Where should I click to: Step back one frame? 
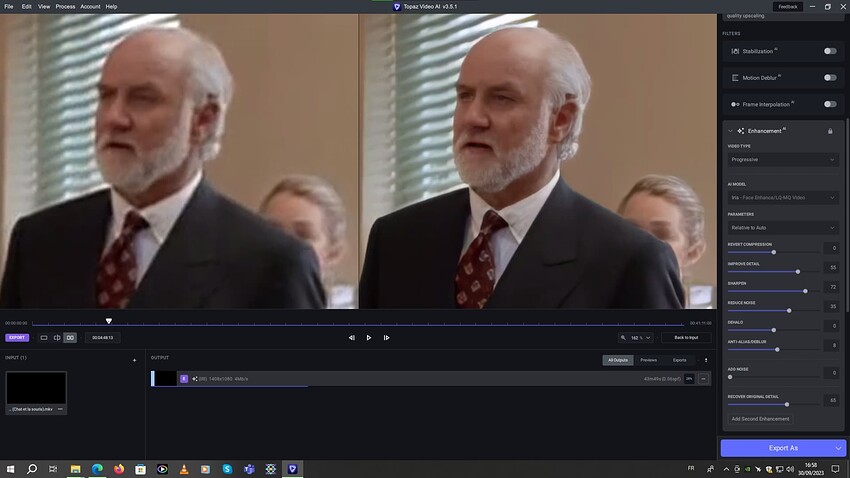coord(351,338)
